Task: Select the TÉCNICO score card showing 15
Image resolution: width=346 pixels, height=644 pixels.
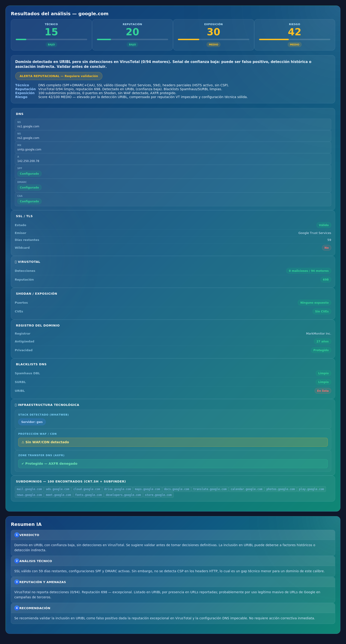Action: (51, 35)
